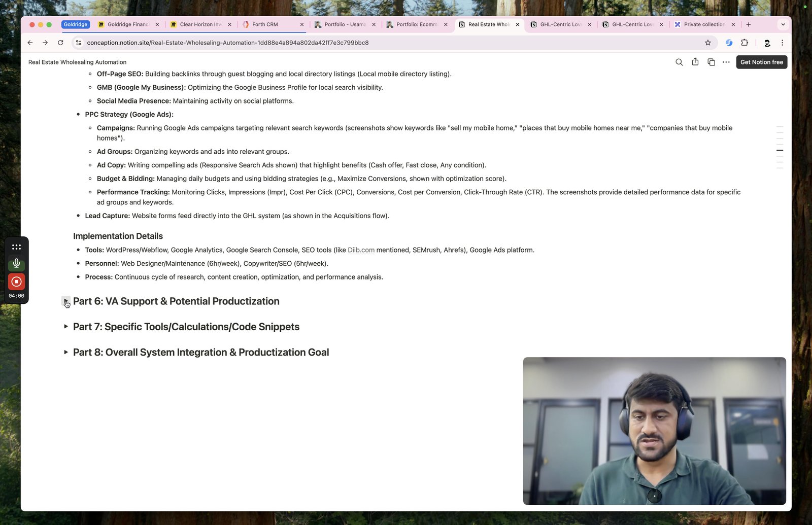Stop the screen recording
This screenshot has height=525, width=812.
click(x=16, y=282)
